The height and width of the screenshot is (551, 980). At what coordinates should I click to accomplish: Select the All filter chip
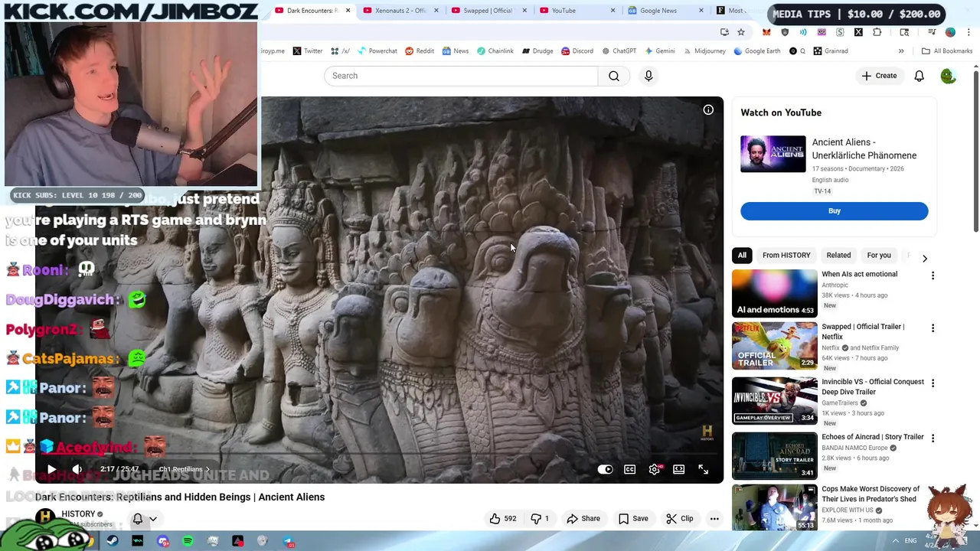coord(742,256)
